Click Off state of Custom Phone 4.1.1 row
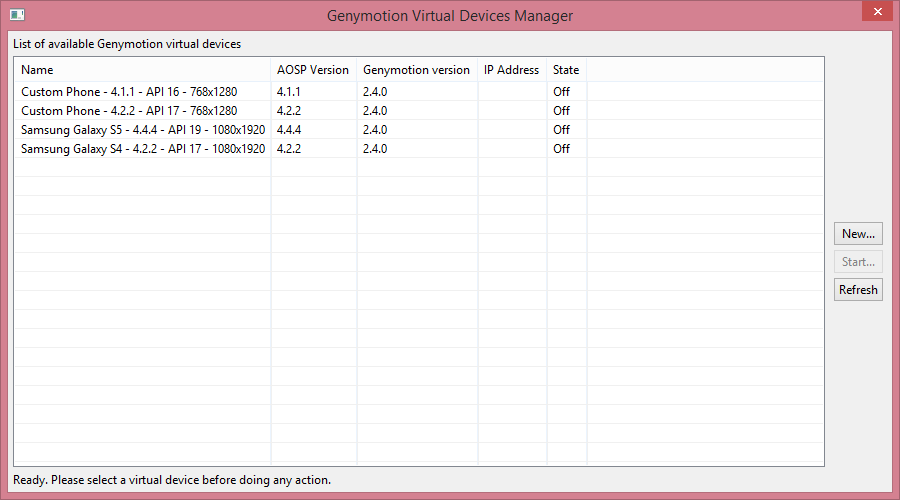This screenshot has height=500, width=900. click(x=561, y=92)
